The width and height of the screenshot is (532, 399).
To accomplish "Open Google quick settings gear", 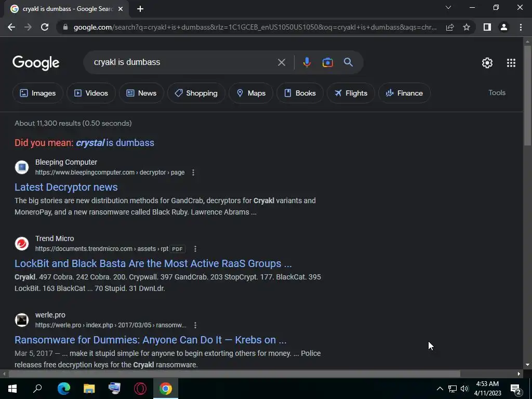I will [487, 63].
